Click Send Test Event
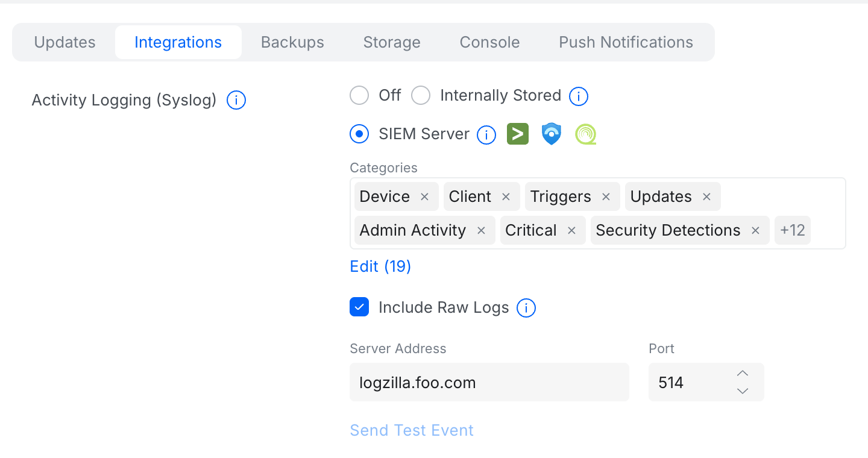 pos(412,430)
